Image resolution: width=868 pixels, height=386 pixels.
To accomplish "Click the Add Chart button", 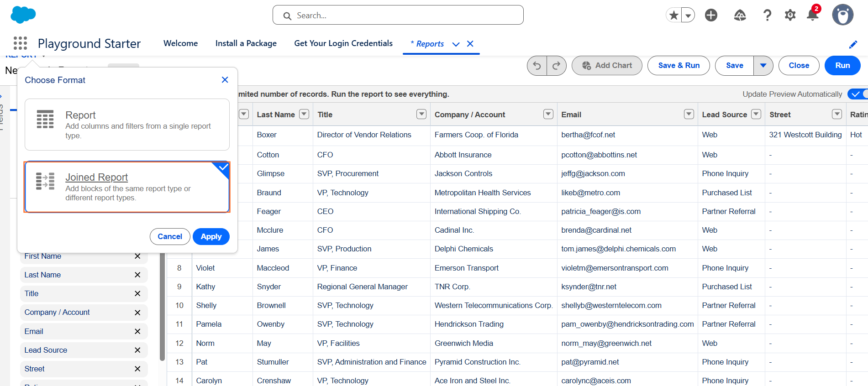I will tap(607, 66).
